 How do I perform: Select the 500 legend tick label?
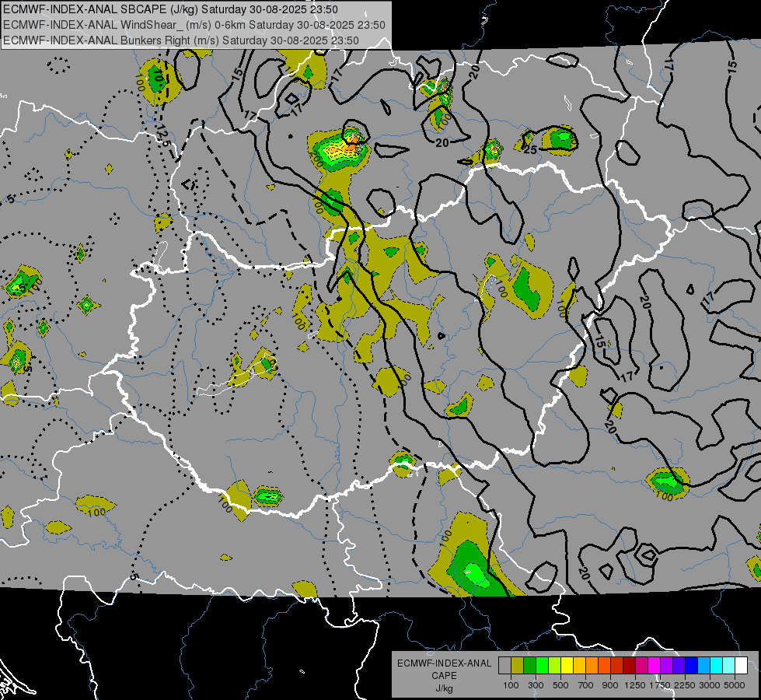tap(560, 685)
